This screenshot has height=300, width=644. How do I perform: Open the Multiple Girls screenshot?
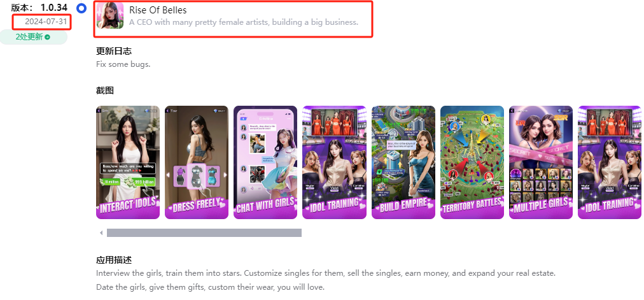click(541, 162)
